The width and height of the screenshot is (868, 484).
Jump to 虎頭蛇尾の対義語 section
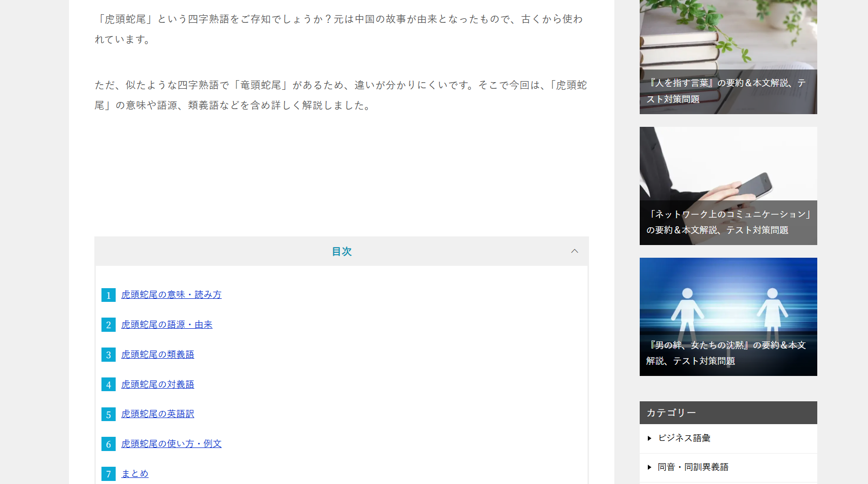158,385
